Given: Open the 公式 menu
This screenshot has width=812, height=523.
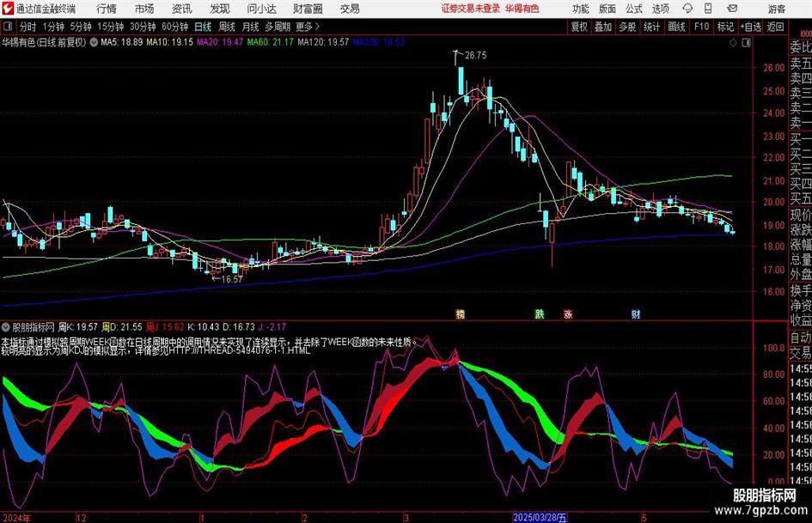Looking at the screenshot, I should 633,9.
